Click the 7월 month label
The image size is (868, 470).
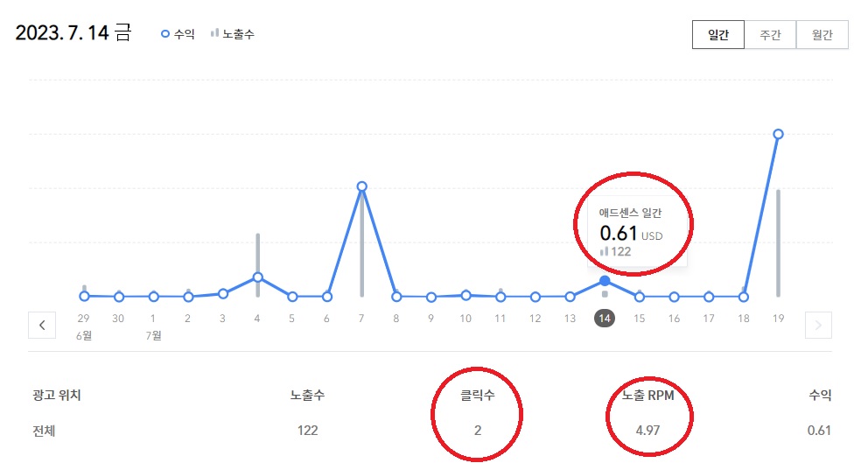click(x=153, y=335)
